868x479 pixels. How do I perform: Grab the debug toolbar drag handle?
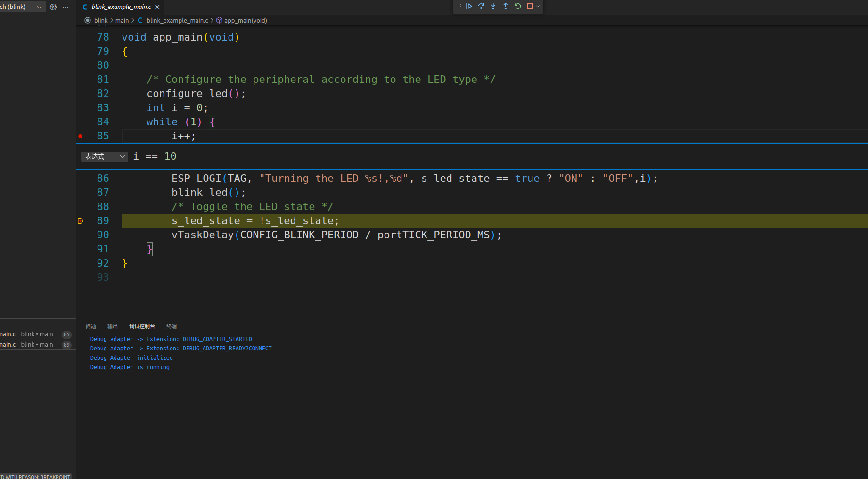click(459, 6)
